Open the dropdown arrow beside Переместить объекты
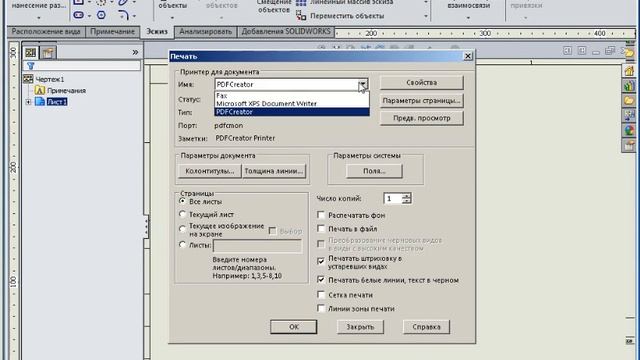 pos(426,16)
